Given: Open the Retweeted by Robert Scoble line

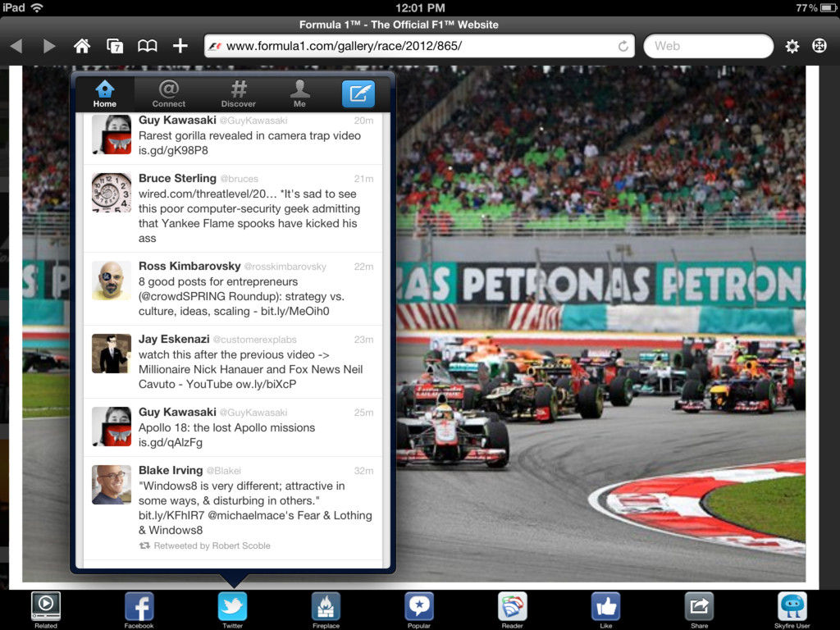Looking at the screenshot, I should [x=205, y=546].
